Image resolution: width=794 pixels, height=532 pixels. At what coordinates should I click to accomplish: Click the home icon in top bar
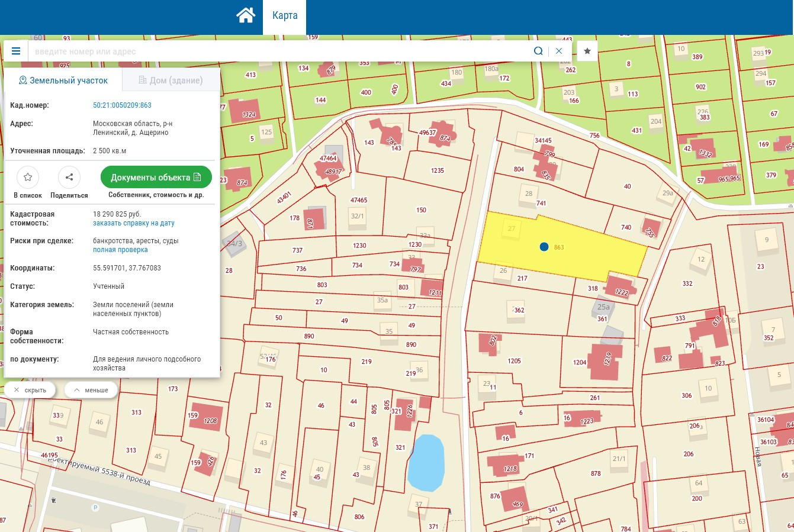tap(246, 15)
